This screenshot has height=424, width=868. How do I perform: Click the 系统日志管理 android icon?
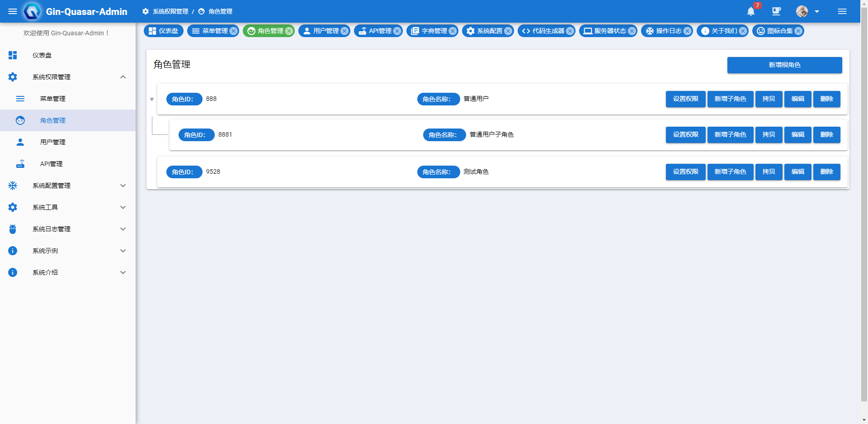coord(13,229)
